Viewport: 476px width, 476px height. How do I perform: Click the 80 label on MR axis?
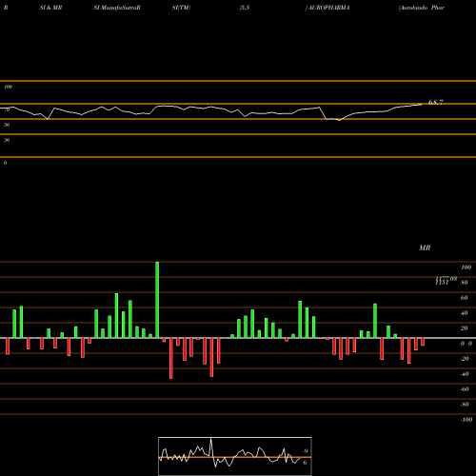coord(465,283)
